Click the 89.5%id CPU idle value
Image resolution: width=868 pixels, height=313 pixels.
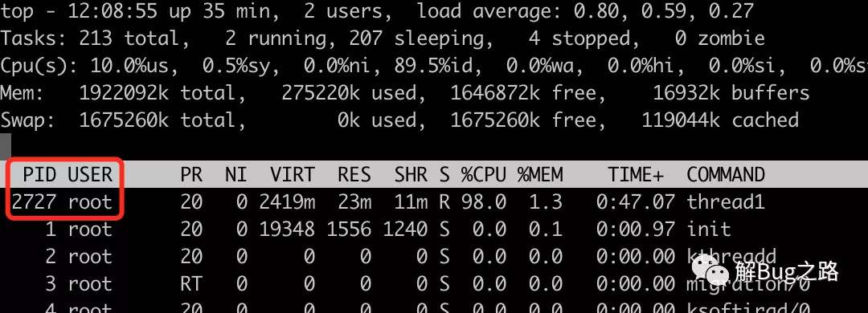(433, 66)
